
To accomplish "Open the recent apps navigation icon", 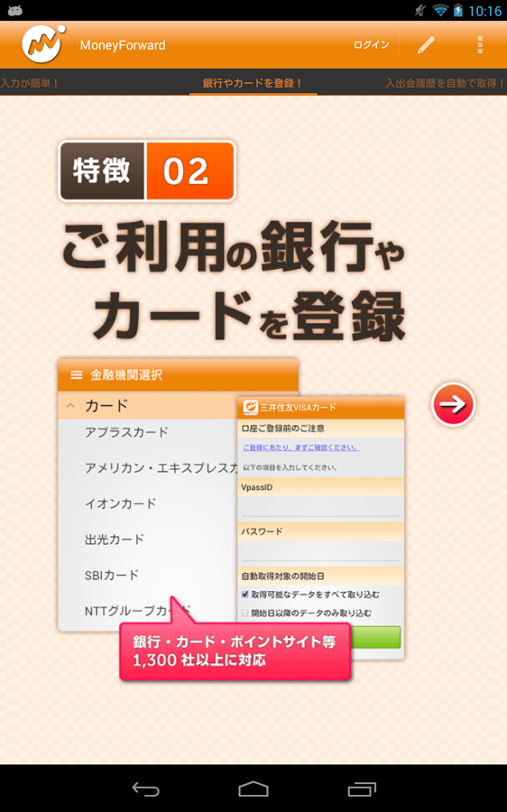I will [x=362, y=789].
